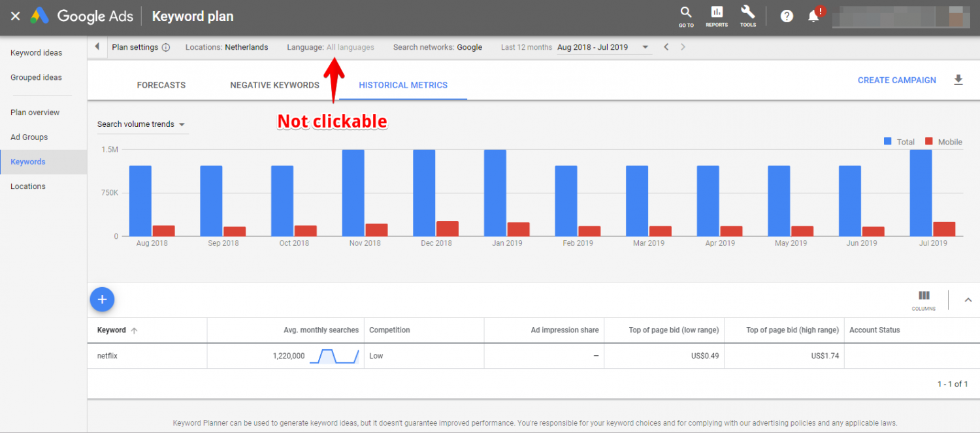This screenshot has width=980, height=433.
Task: Open the Negative Keywords tab
Action: click(274, 85)
